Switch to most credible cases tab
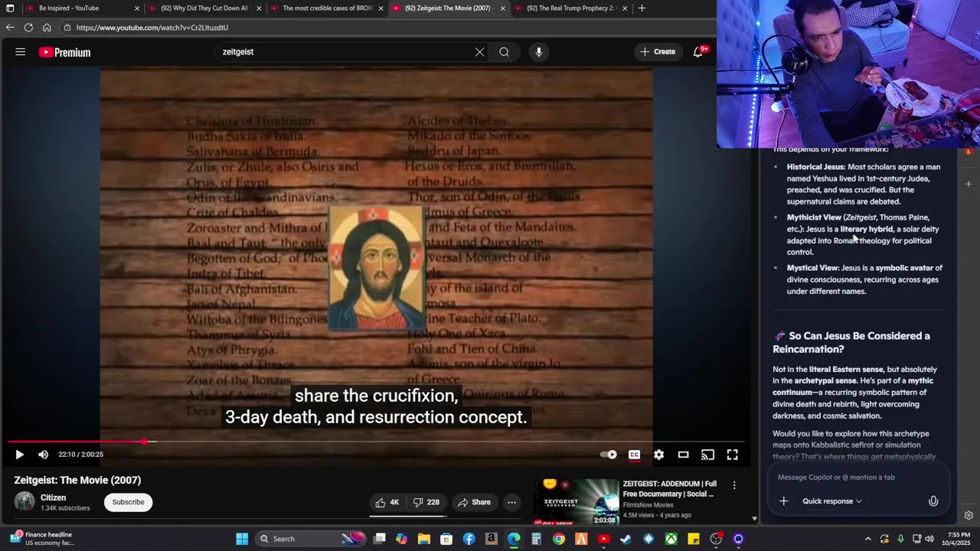980x551 pixels. click(325, 8)
